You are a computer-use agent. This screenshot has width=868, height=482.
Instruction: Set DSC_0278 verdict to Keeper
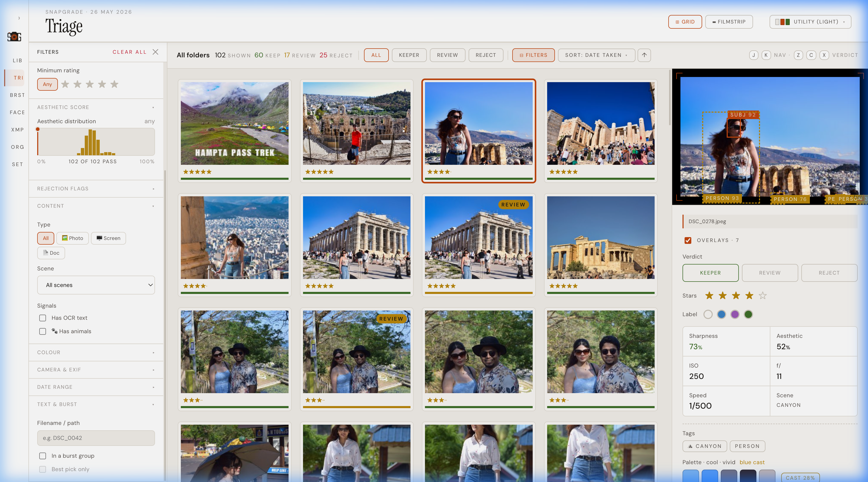(710, 273)
